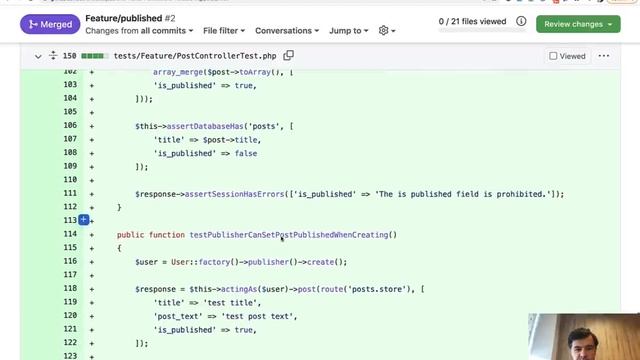
Task: Add comment on line 113 plus button
Action: (83, 220)
